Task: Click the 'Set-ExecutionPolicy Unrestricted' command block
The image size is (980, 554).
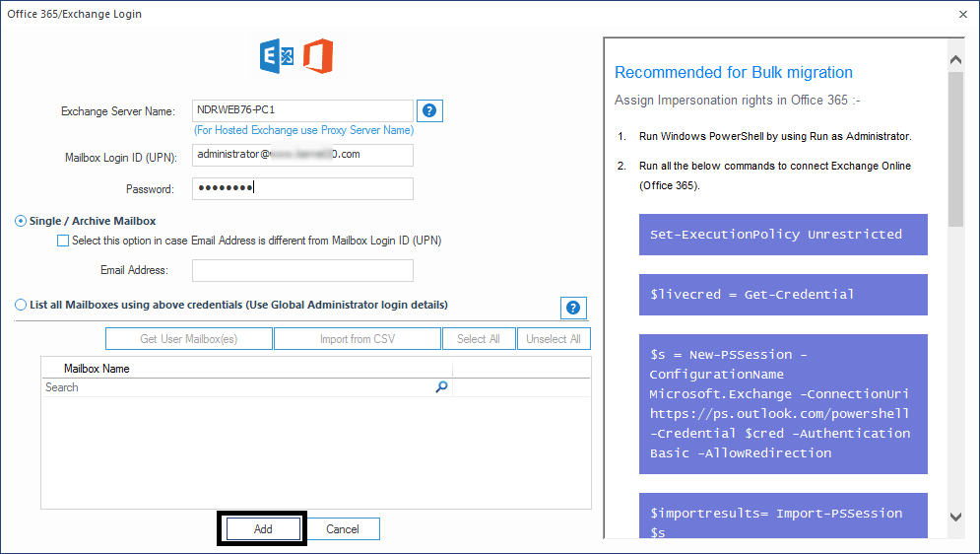Action: pyautogui.click(x=783, y=235)
